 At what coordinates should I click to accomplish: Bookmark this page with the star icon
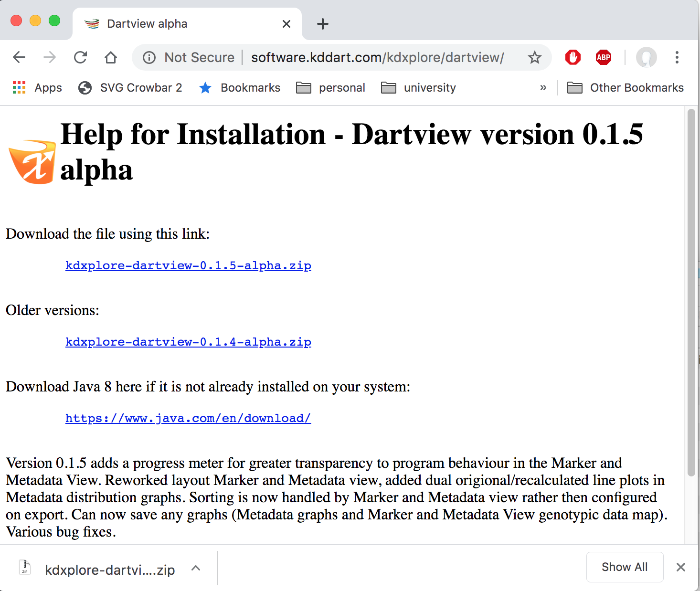click(x=535, y=58)
